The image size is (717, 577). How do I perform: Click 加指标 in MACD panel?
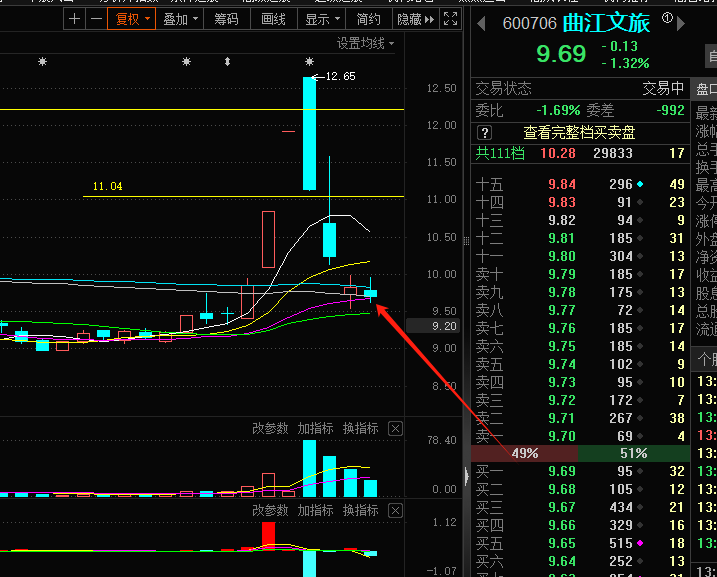(316, 510)
